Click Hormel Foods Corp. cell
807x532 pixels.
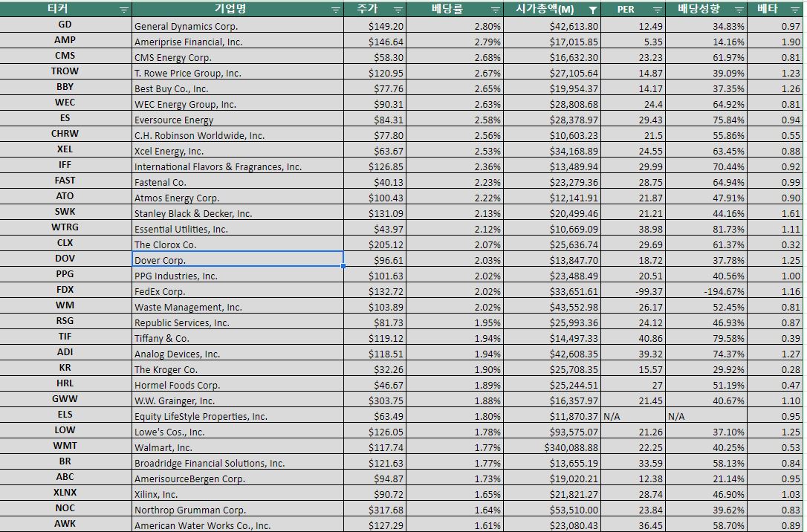point(238,384)
